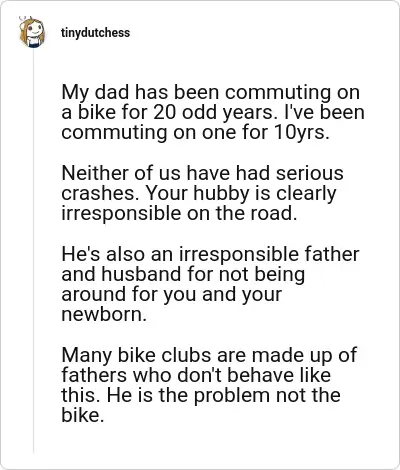This screenshot has width=400, height=470.
Task: Click the paragraph starting "Many bike clubs"
Action: pyautogui.click(x=209, y=385)
